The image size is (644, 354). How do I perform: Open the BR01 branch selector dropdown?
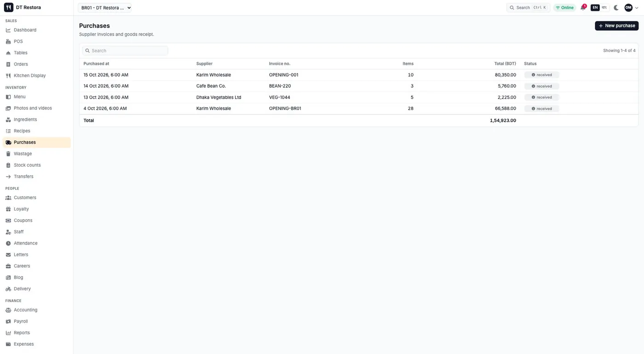point(105,7)
